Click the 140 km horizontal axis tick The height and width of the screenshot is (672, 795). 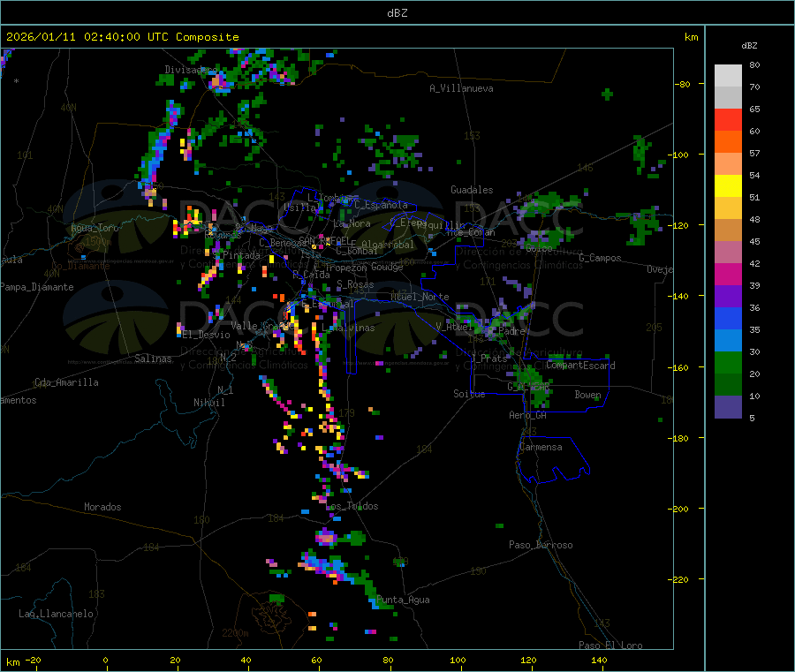point(599,660)
